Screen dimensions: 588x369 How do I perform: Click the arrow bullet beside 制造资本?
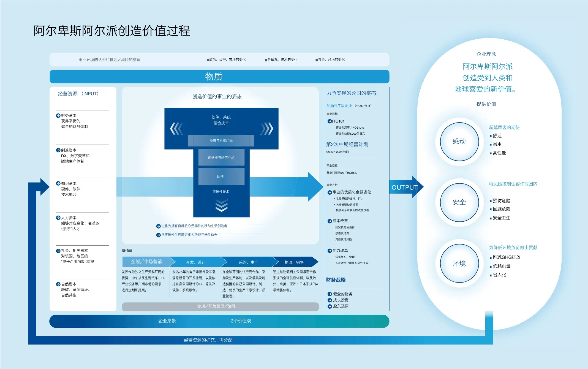[58, 150]
